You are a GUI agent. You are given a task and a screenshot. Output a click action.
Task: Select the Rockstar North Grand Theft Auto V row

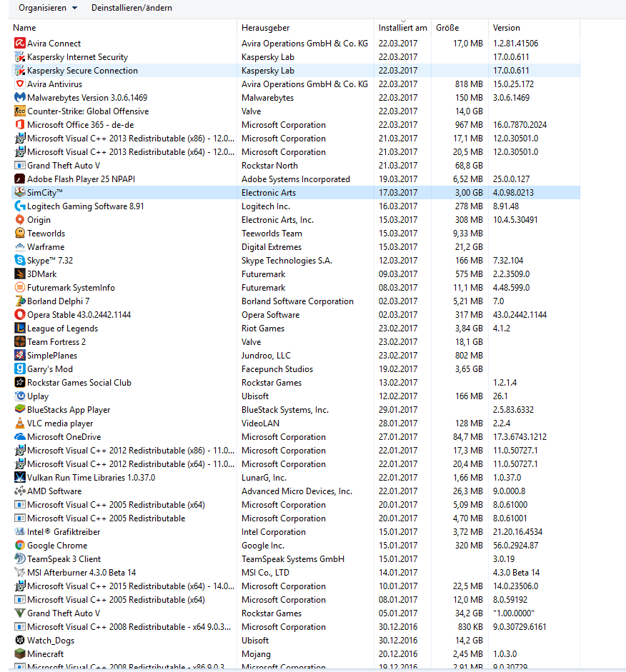pos(295,166)
